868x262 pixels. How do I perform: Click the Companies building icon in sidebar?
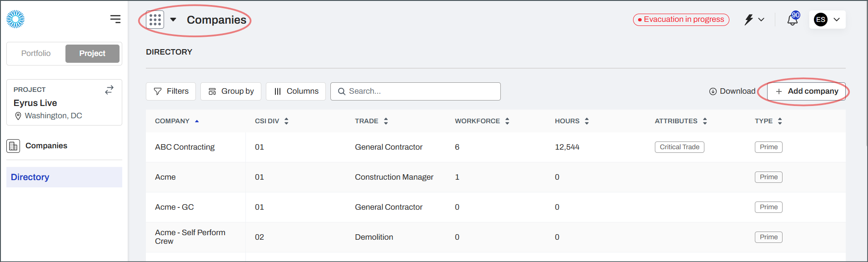[13, 146]
